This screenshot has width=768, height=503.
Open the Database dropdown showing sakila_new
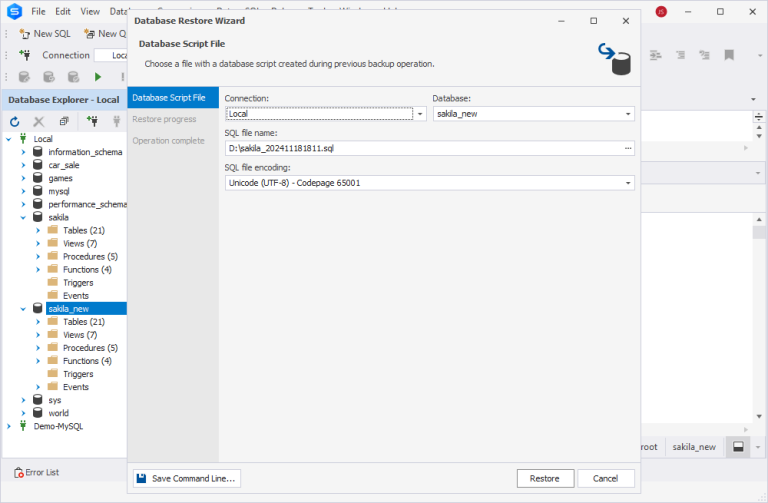(x=628, y=114)
